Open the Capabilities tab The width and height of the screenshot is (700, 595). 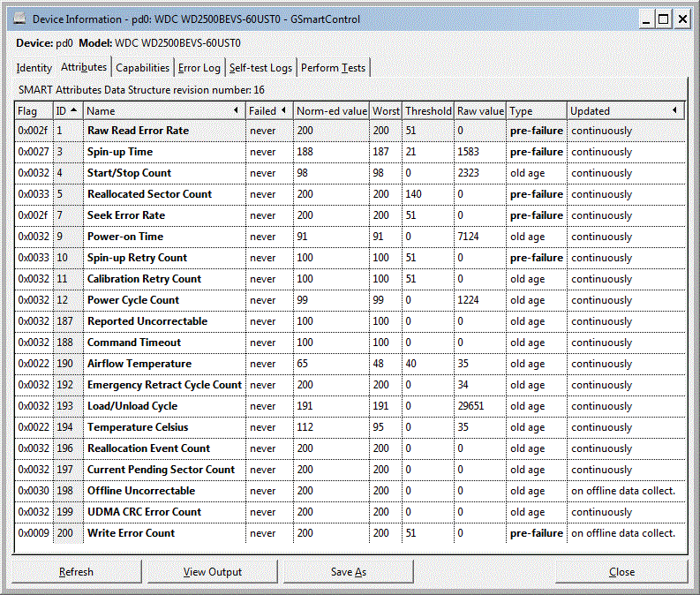(142, 68)
